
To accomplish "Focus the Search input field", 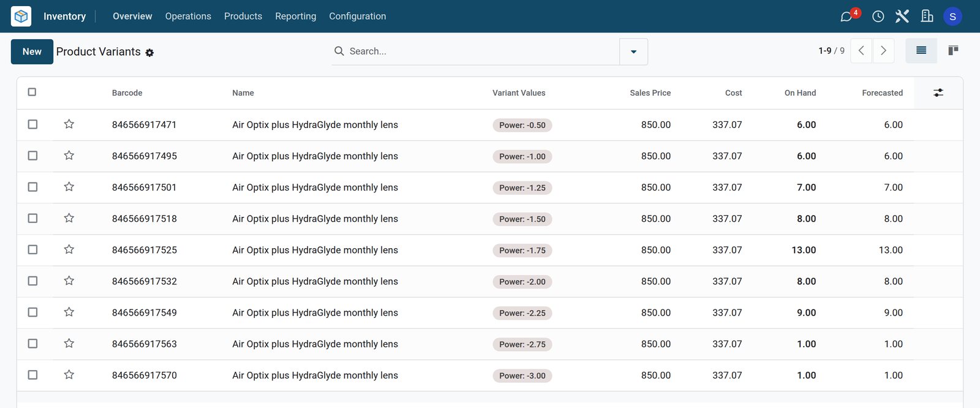I will click(481, 51).
